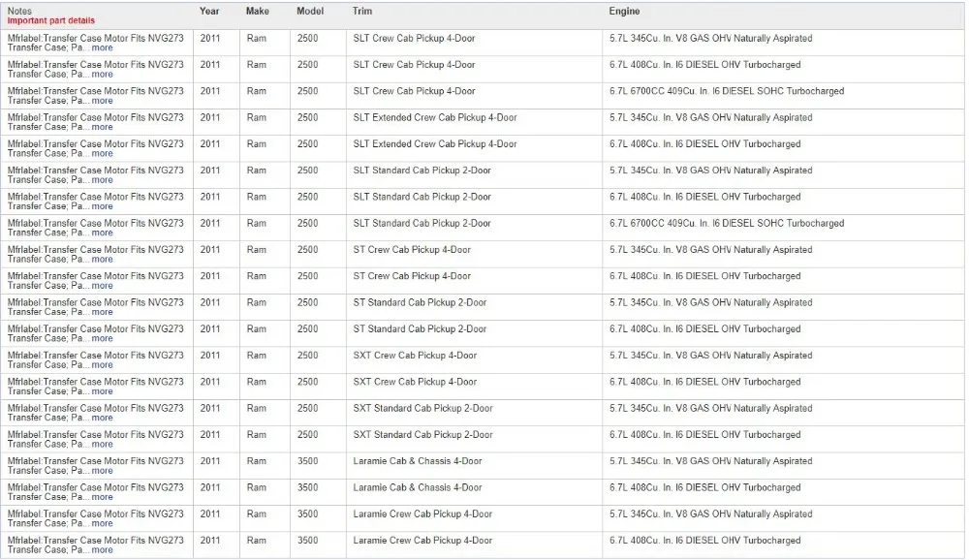Open 'more' link in ST Standard Cab 6.7L row
The width and height of the screenshot is (969, 560).
(x=102, y=339)
